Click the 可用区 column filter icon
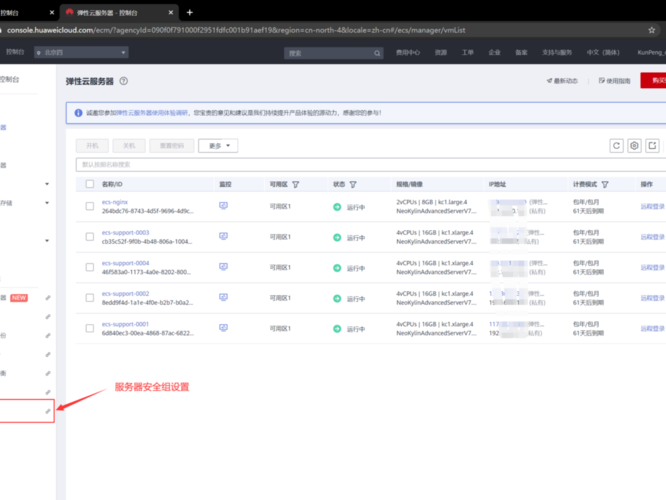The width and height of the screenshot is (666, 500). [296, 184]
